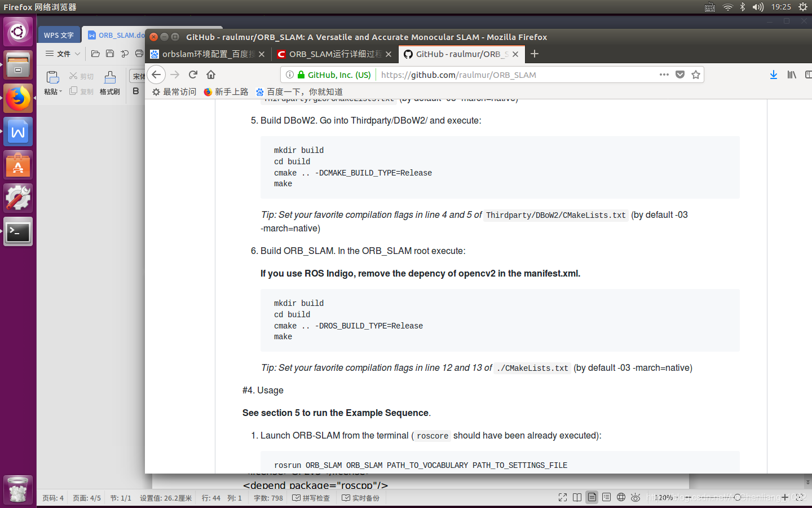Open WPS font name combo box

click(x=138, y=76)
